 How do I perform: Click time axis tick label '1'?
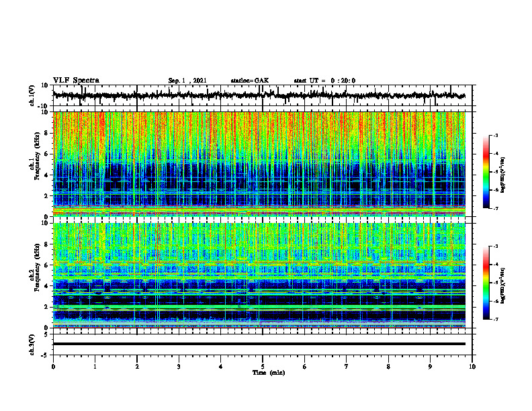(x=95, y=367)
